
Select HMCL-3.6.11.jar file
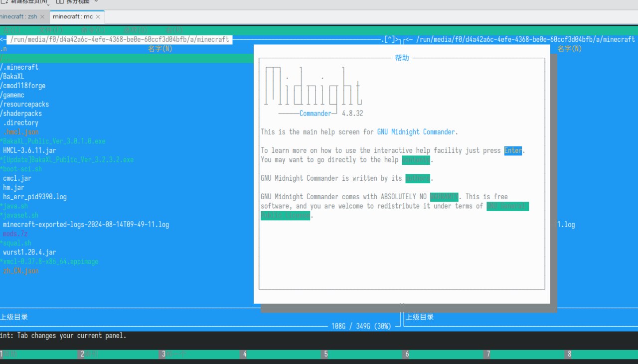click(29, 150)
